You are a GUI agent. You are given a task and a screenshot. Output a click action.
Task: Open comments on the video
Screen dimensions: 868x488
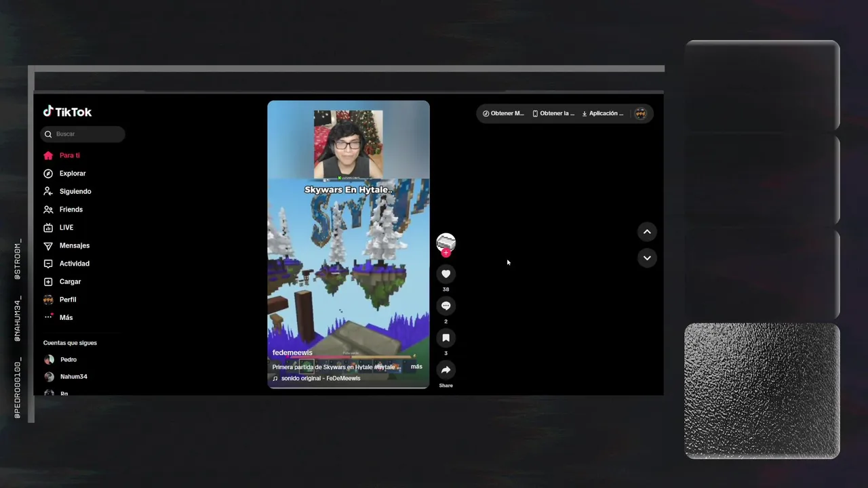[446, 306]
